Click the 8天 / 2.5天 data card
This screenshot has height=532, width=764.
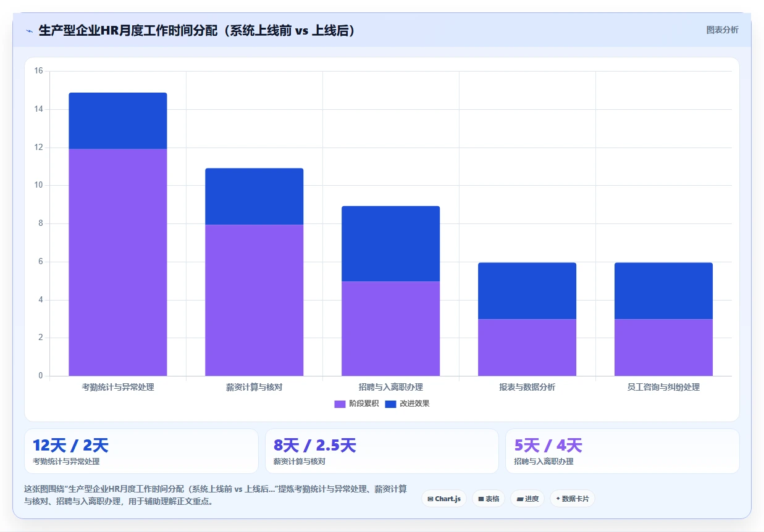click(x=382, y=451)
